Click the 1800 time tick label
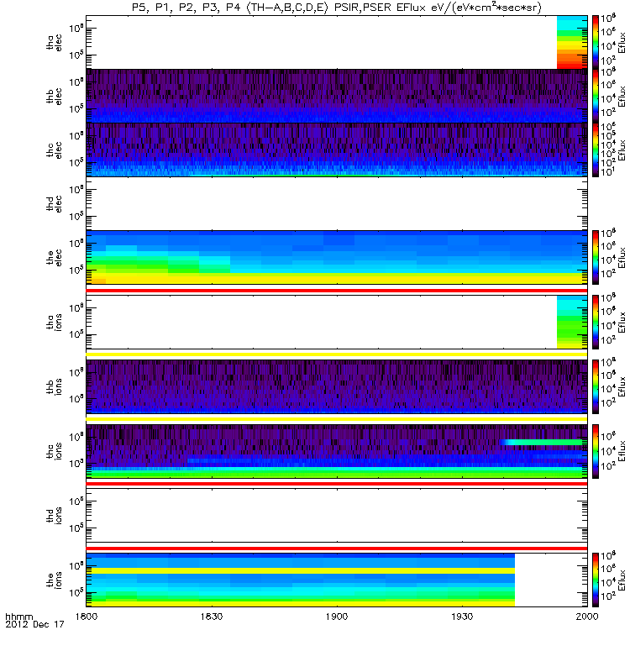630x672 pixels. (x=87, y=617)
